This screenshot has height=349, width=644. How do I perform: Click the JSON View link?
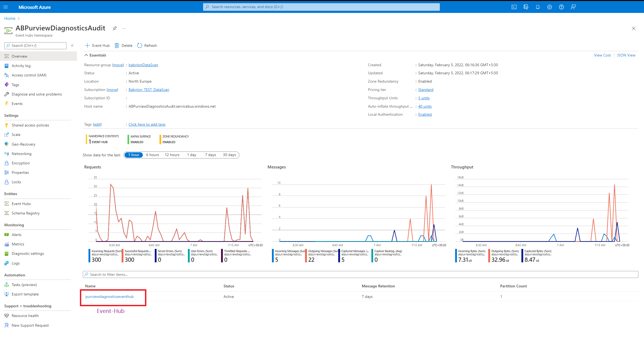click(626, 55)
